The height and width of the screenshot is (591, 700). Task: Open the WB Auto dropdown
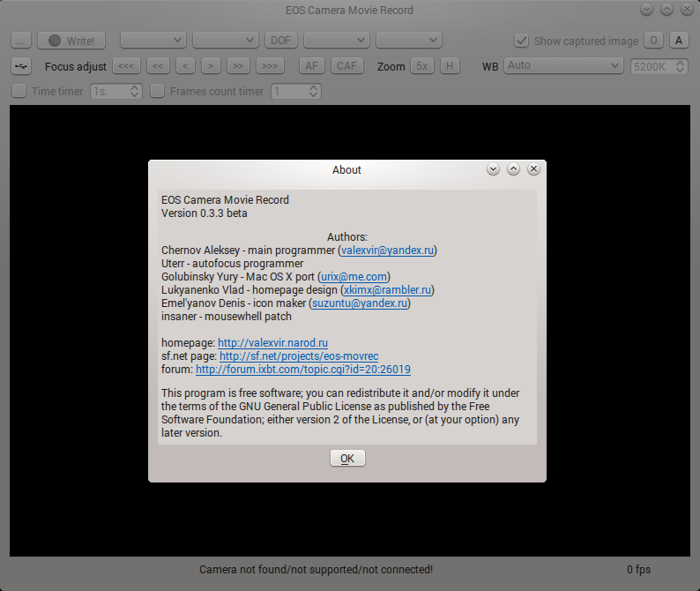pyautogui.click(x=563, y=65)
